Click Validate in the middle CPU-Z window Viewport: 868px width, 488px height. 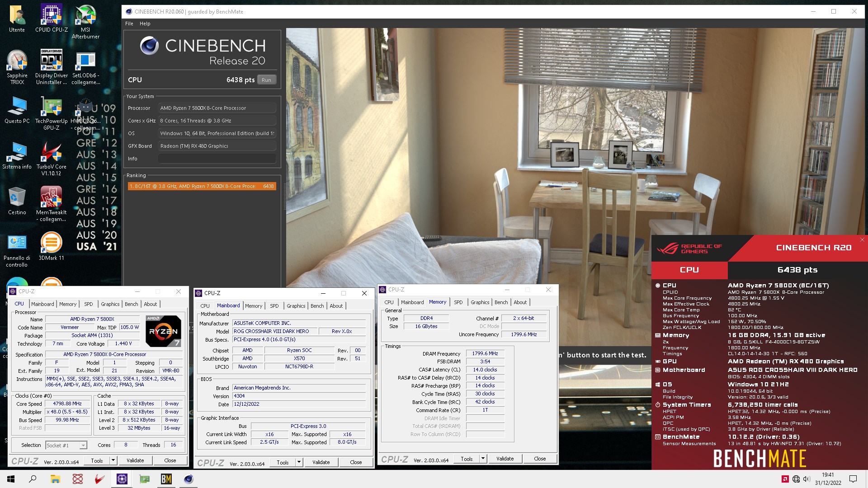(x=321, y=462)
